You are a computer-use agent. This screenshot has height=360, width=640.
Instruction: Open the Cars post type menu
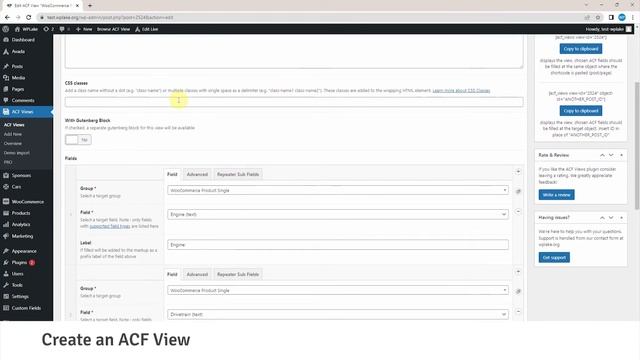point(16,187)
